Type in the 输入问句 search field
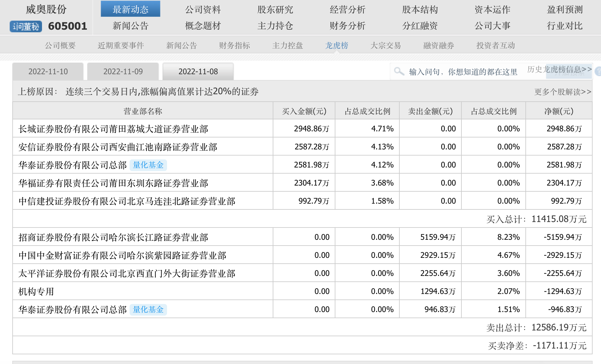601x364 pixels. (x=463, y=72)
